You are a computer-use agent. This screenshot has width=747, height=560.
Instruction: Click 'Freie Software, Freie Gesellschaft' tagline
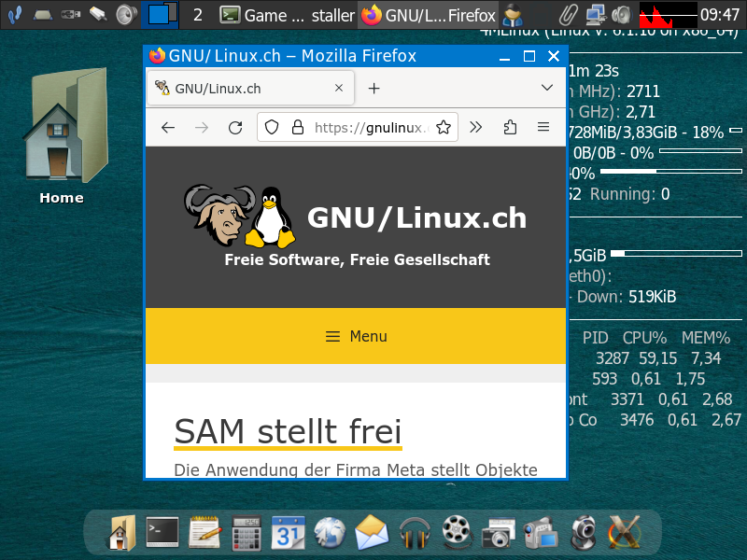[357, 260]
